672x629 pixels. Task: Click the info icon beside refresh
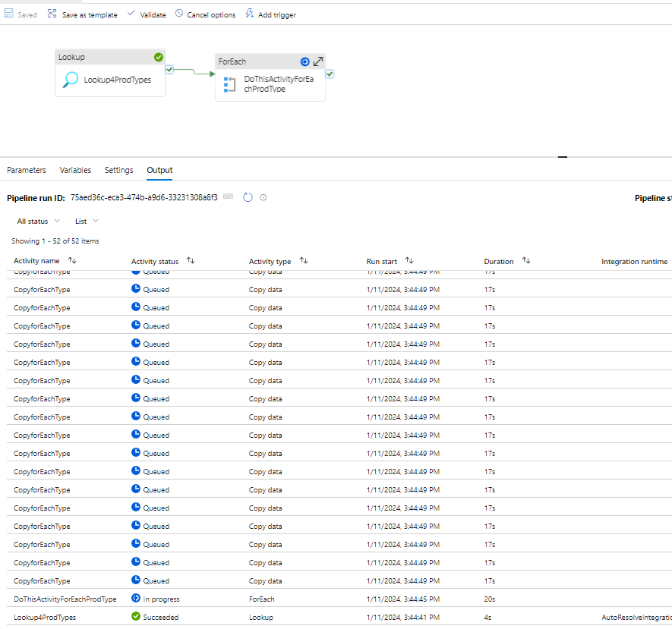[x=263, y=197]
